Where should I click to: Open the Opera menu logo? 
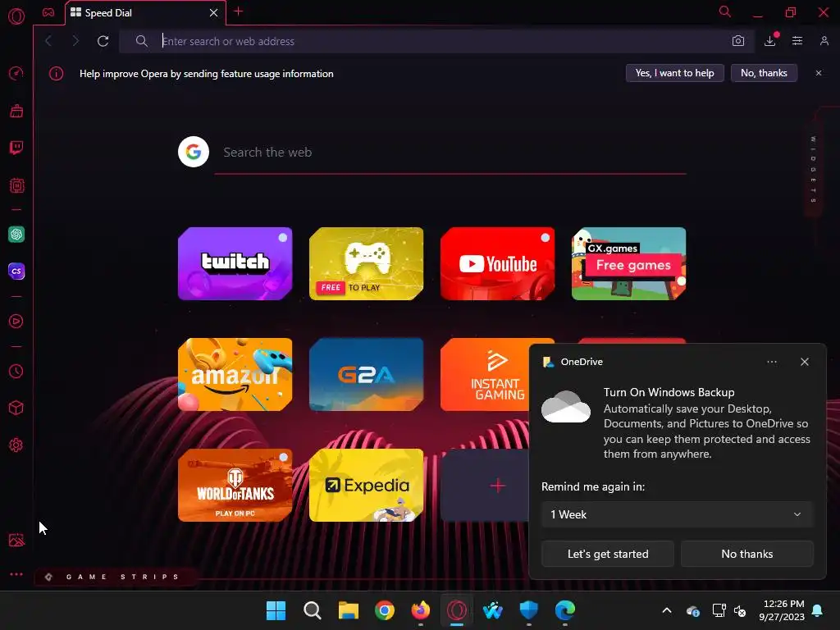(x=16, y=16)
